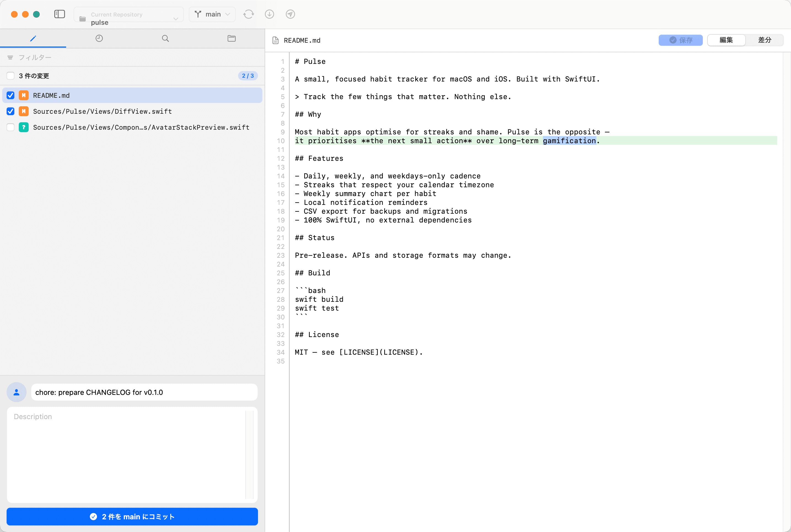Screen dimensions: 791x532
Task: Click the commit author avatar icon
Action: point(16,392)
